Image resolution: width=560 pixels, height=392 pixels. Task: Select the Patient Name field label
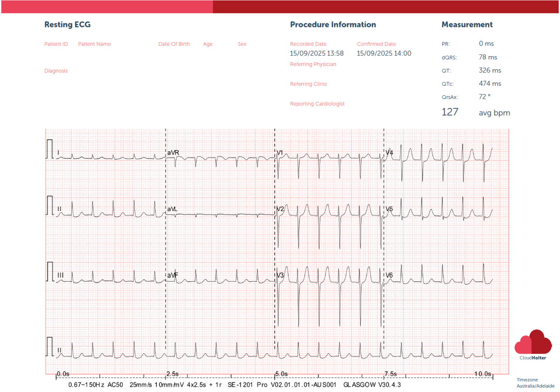pos(94,44)
